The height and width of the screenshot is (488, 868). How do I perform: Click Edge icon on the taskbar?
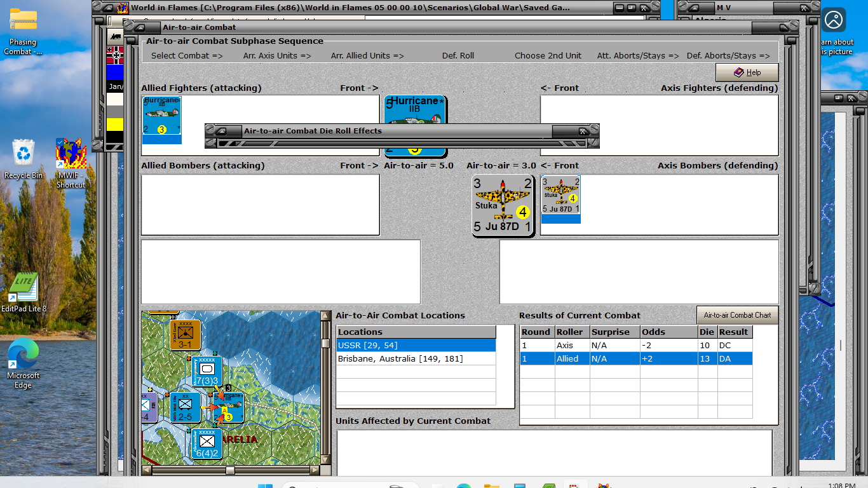pyautogui.click(x=465, y=486)
